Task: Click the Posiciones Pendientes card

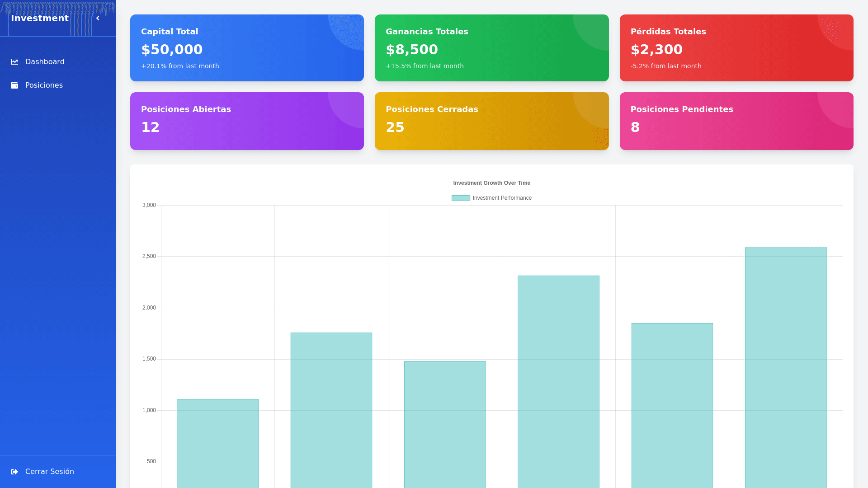Action: point(736,121)
